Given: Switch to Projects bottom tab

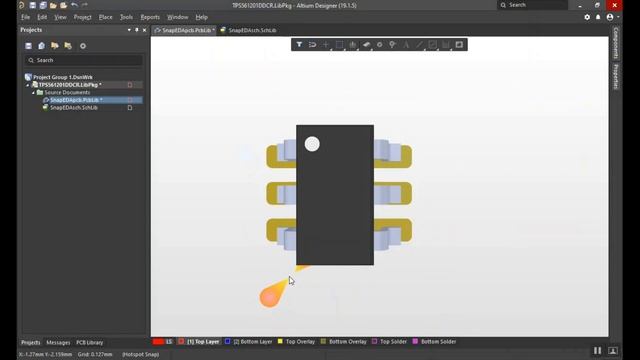Looking at the screenshot, I should (31, 342).
